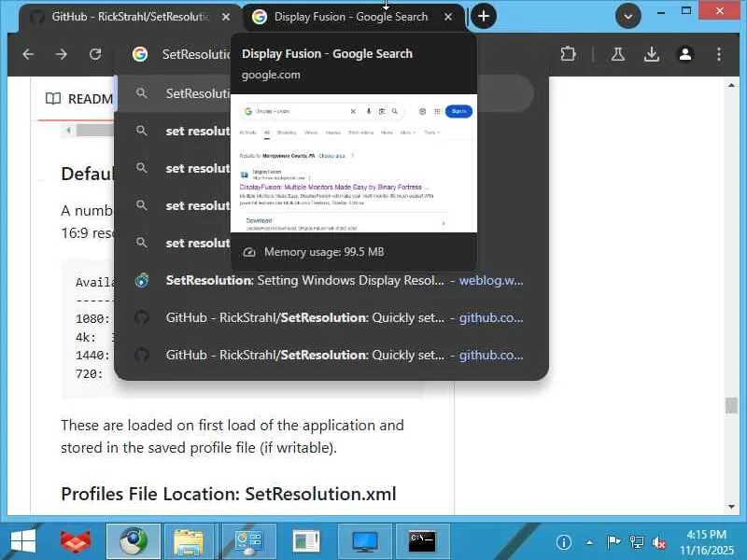
Task: Click the Google icon in the address bar
Action: 139,54
